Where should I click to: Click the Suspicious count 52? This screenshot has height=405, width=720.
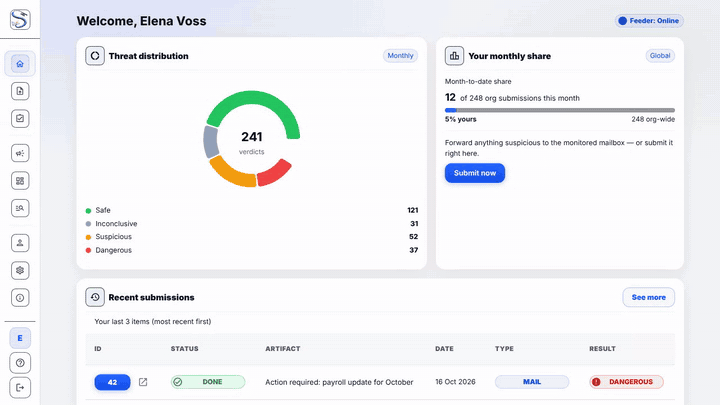click(x=414, y=236)
